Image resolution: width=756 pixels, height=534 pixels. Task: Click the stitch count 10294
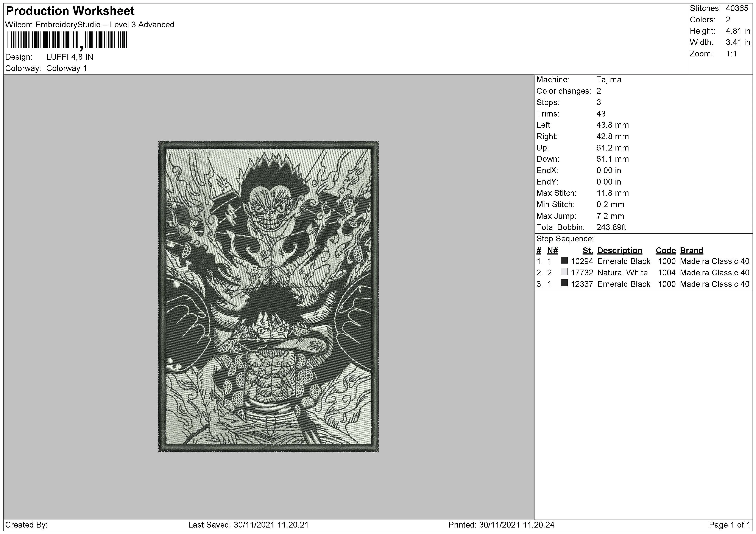click(x=582, y=262)
